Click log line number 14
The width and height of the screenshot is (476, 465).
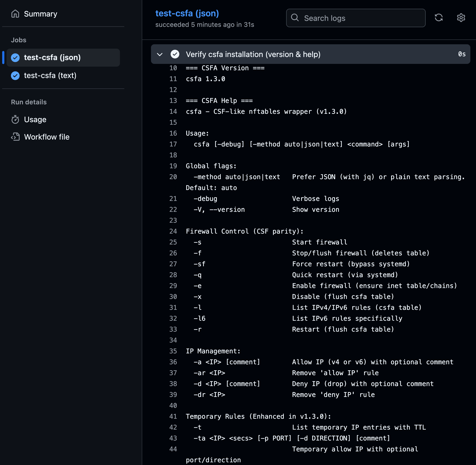(173, 112)
